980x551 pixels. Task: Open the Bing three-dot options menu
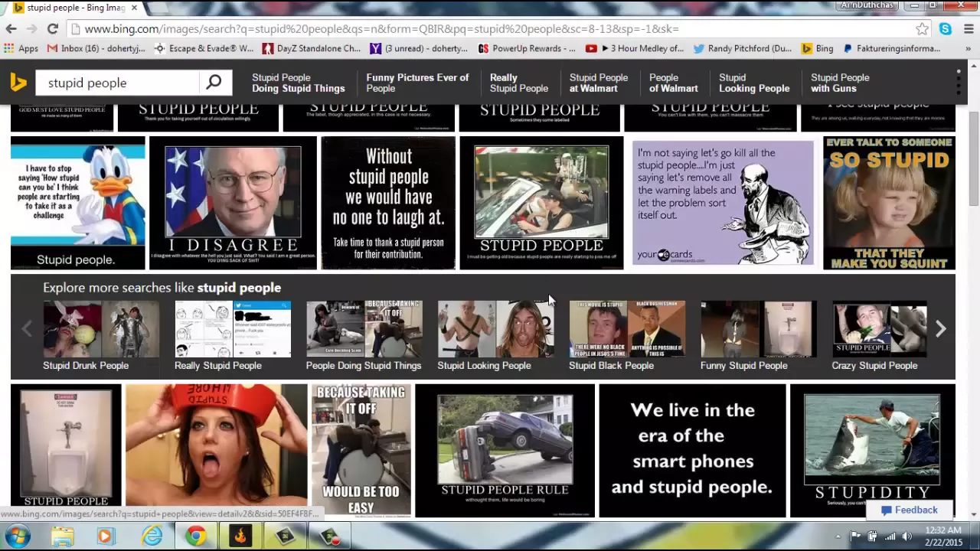coord(958,82)
